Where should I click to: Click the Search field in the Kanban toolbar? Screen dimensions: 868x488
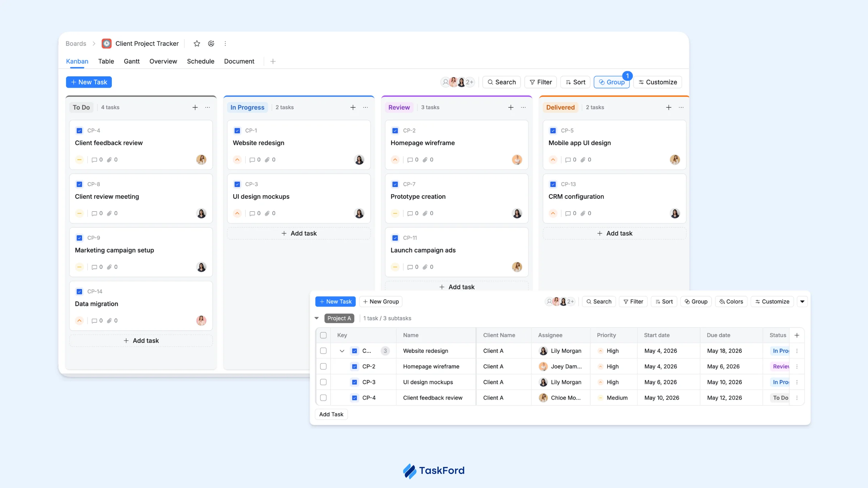click(502, 82)
